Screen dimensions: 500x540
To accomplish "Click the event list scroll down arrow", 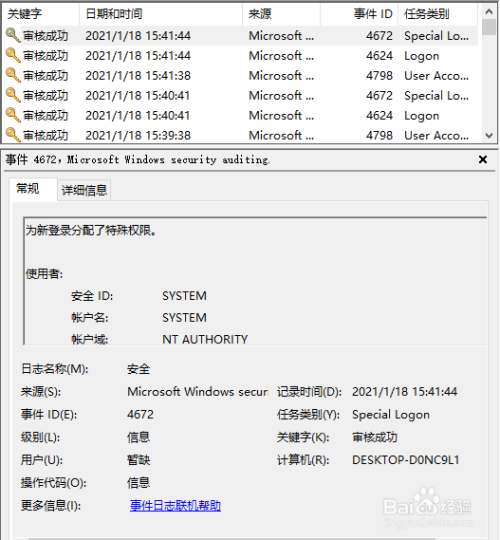I will coord(489,135).
